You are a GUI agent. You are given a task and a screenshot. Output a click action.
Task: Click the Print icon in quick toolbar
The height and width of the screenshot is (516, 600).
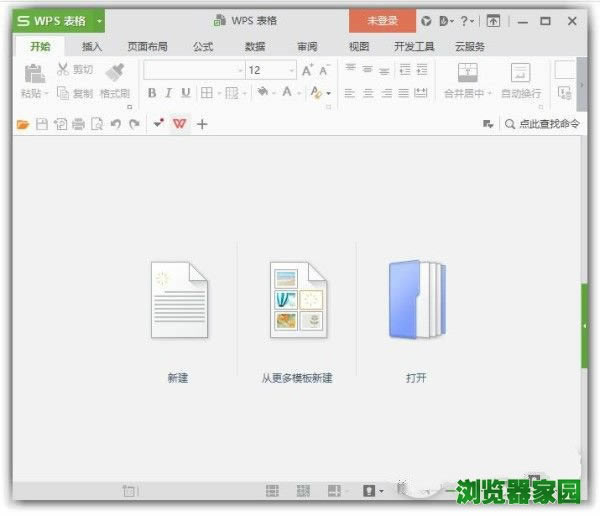(x=78, y=124)
